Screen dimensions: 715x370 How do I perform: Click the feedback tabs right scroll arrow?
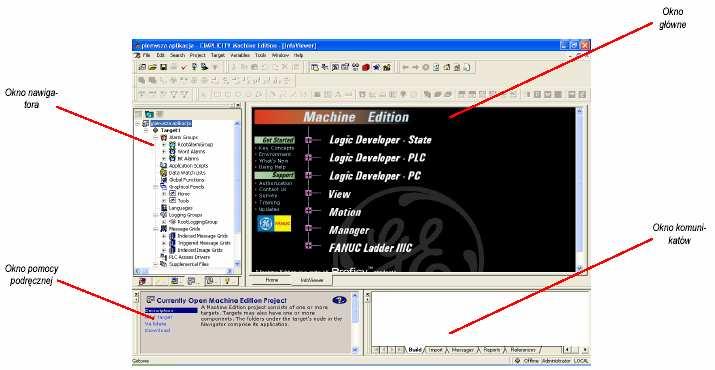(585, 350)
